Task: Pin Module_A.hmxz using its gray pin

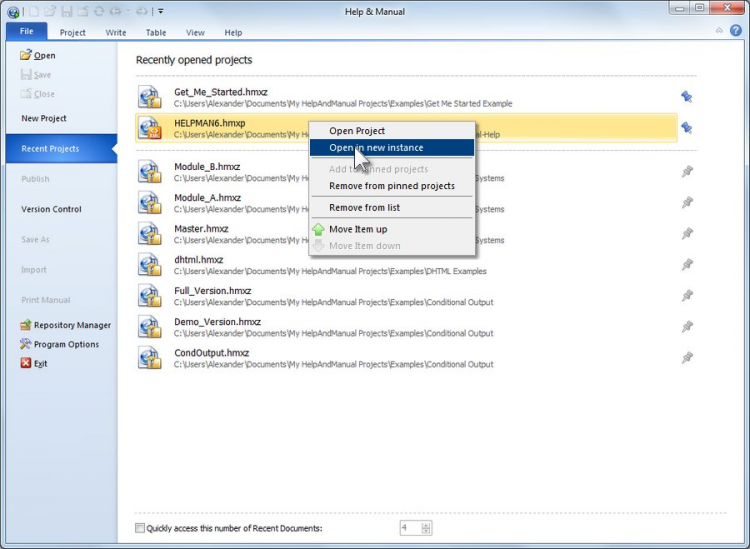Action: (x=687, y=202)
